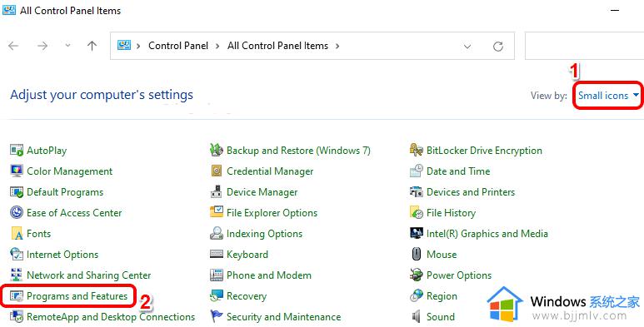Click the Devices and Printers icon
This screenshot has height=327, width=644.
pos(417,192)
